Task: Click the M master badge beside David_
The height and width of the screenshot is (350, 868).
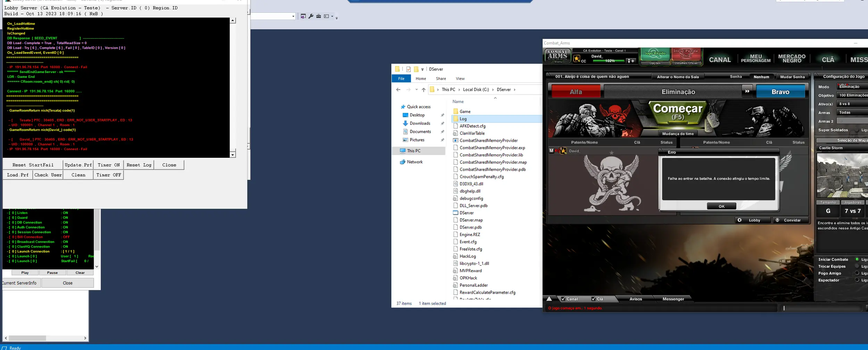Action: click(x=551, y=151)
